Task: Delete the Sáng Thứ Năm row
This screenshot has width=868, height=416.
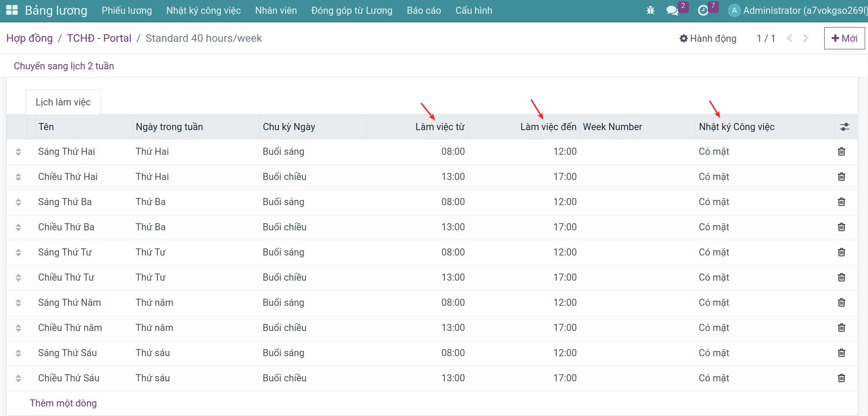Action: pos(841,303)
